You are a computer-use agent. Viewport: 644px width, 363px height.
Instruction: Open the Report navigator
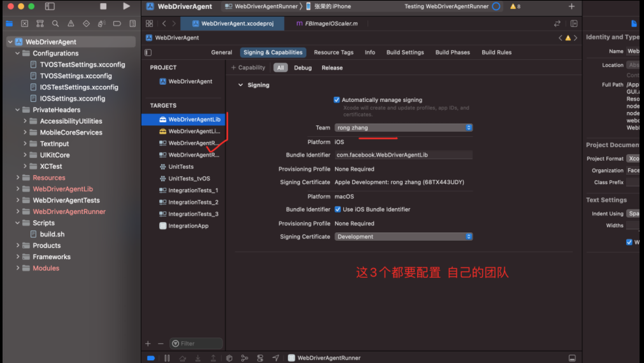(x=132, y=24)
